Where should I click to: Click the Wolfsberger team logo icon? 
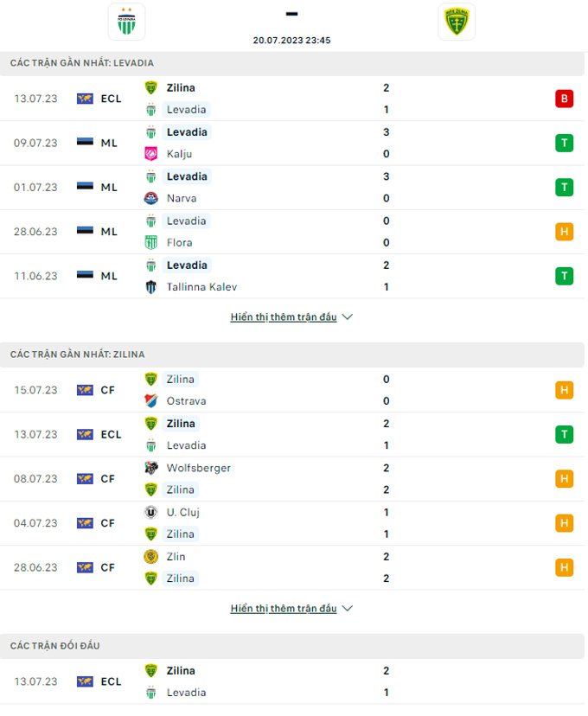(151, 468)
